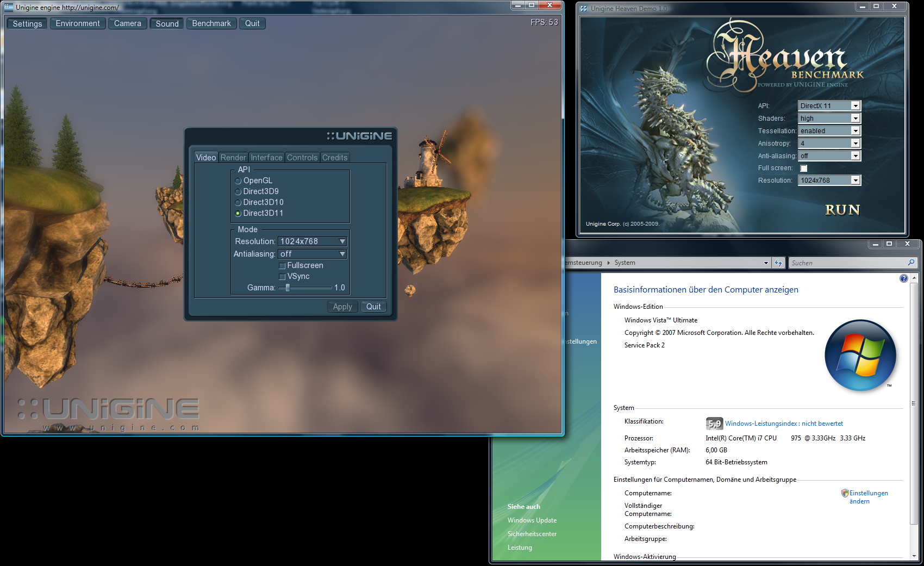
Task: Open Resolution 1024x768 dropdown in Heaven launcher
Action: [x=829, y=181]
